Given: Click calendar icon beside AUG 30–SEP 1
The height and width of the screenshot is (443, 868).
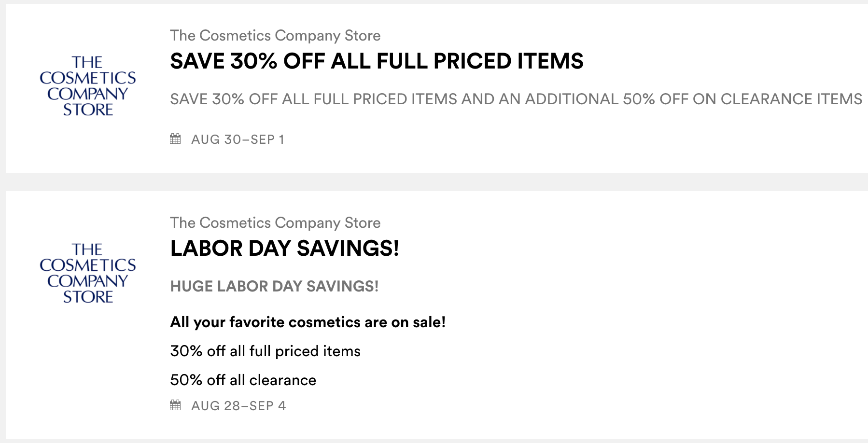Looking at the screenshot, I should (x=175, y=139).
